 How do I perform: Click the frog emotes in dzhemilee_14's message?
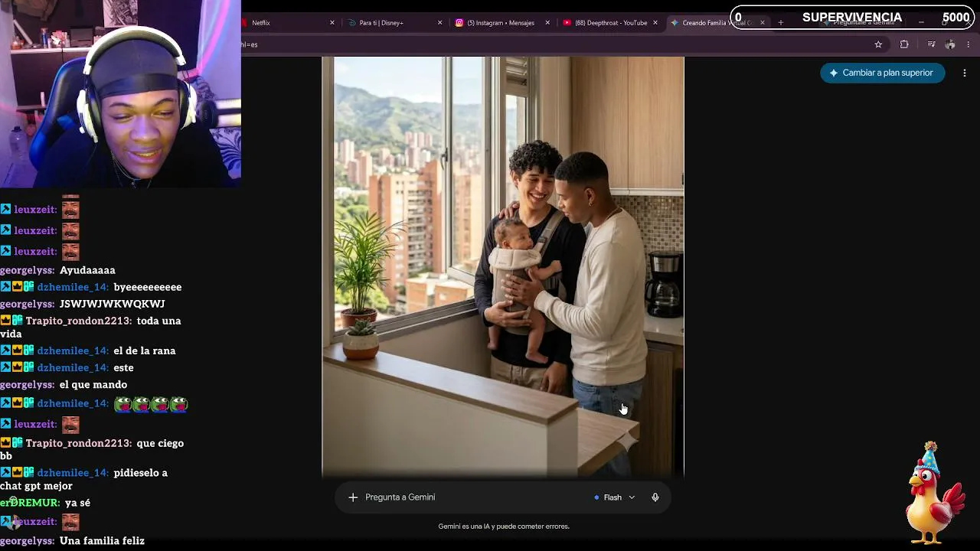(151, 403)
